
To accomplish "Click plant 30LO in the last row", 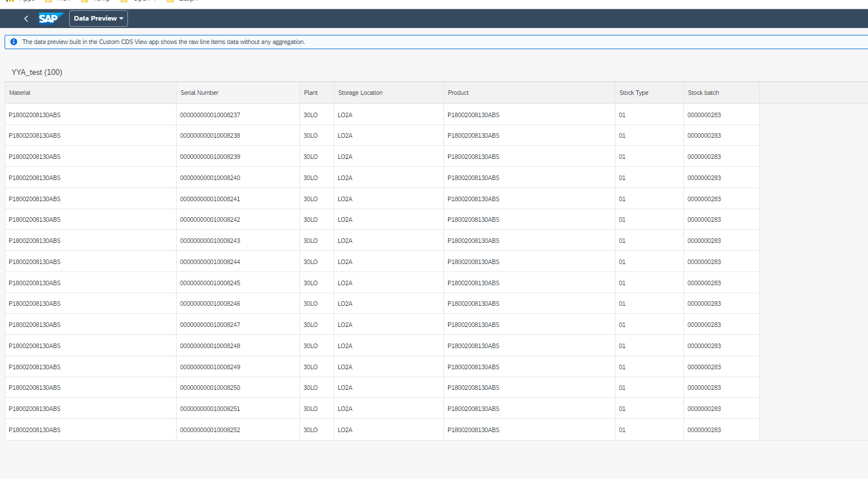I will tap(310, 429).
